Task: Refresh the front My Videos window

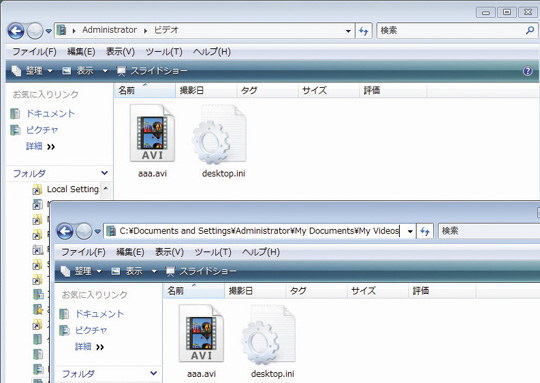Action: pyautogui.click(x=425, y=231)
